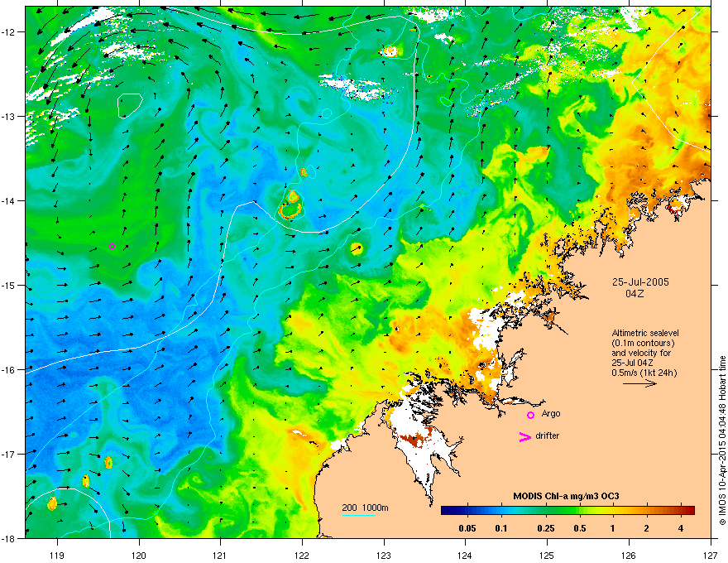Click the -18 latitude axis label
728x563 pixels.
[x=9, y=538]
